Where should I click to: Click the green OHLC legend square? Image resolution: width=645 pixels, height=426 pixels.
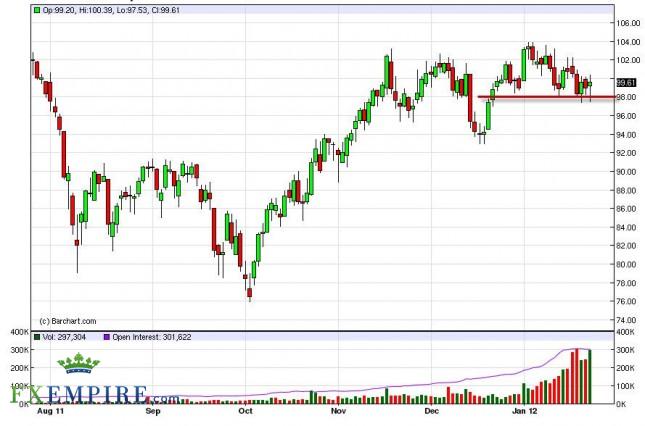(37, 10)
